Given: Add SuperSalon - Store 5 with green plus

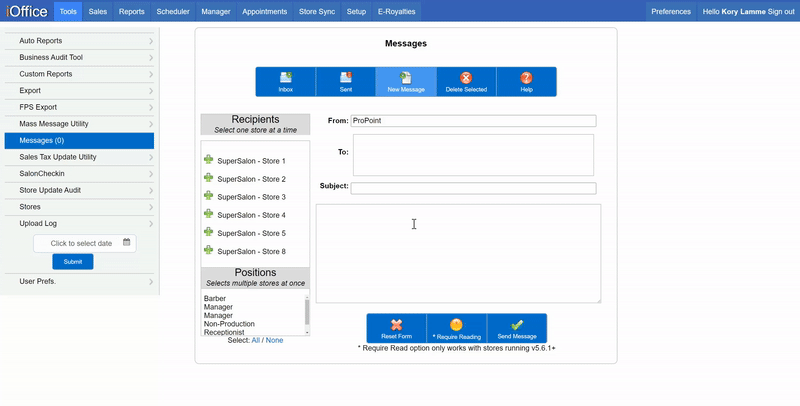Looking at the screenshot, I should point(208,232).
